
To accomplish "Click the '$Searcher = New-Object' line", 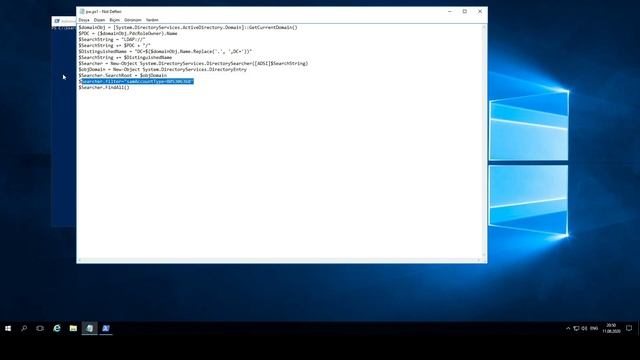I will pos(193,63).
